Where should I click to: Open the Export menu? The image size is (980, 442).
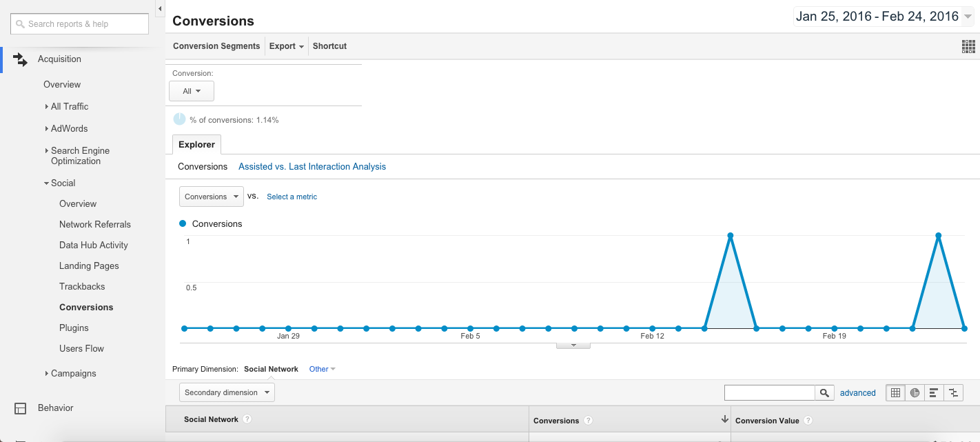(x=287, y=46)
